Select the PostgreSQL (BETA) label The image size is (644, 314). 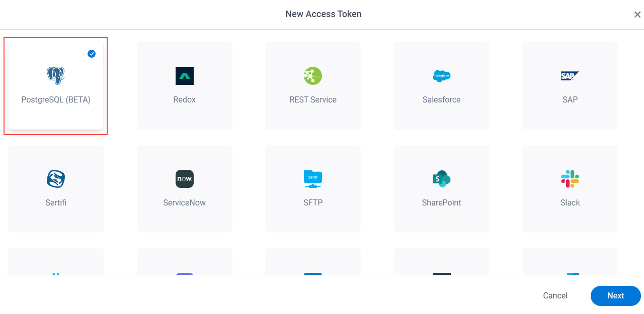56,99
